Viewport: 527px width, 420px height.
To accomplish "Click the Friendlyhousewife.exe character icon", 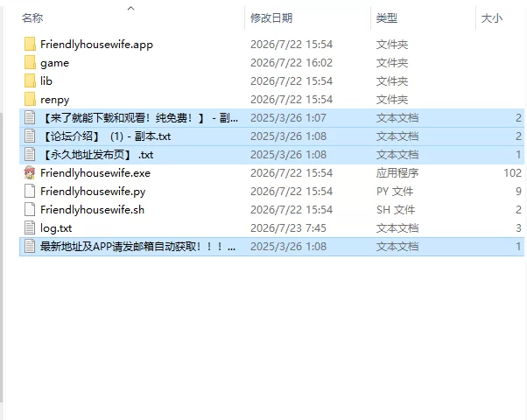I will 30,173.
